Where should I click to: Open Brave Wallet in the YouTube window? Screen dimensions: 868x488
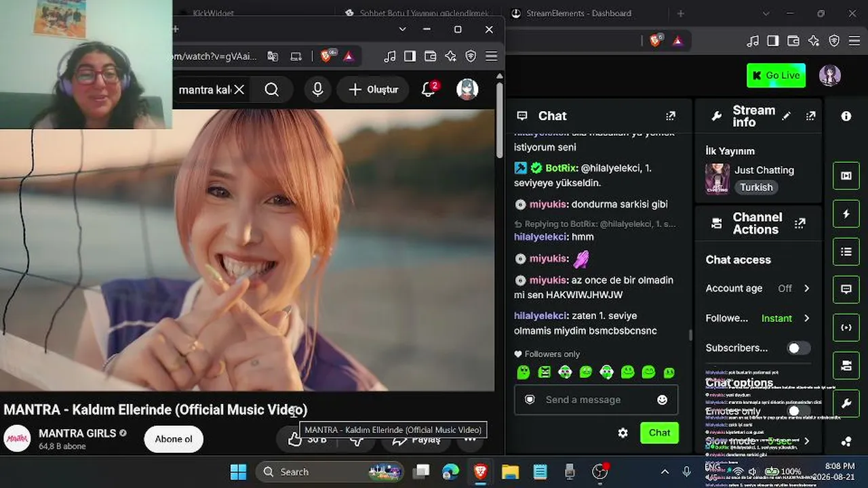click(430, 56)
